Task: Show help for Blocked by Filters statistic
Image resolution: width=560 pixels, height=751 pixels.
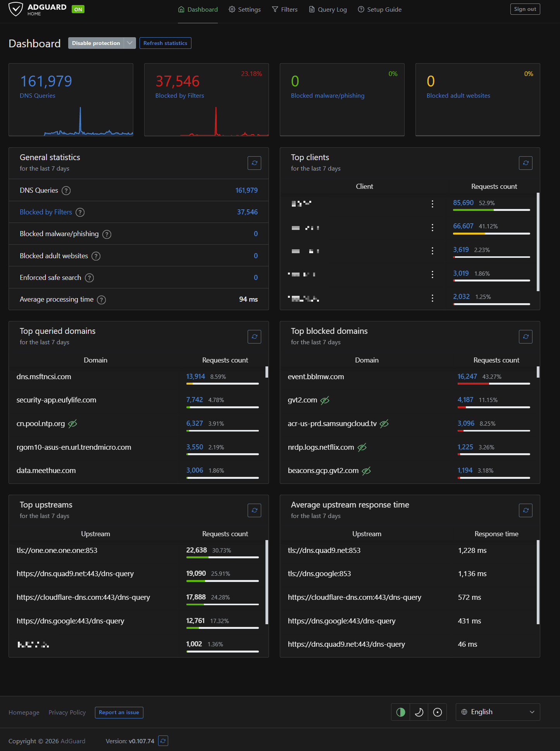Action: [x=80, y=212]
